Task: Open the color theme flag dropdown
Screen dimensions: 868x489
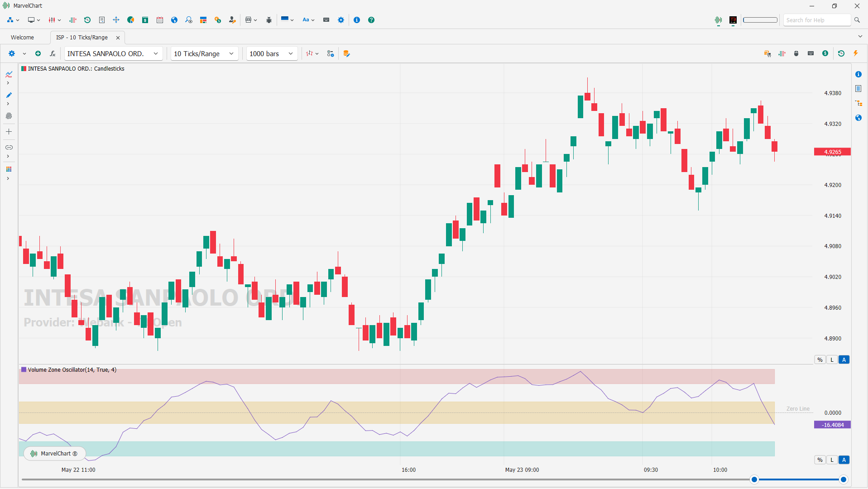Action: point(287,20)
